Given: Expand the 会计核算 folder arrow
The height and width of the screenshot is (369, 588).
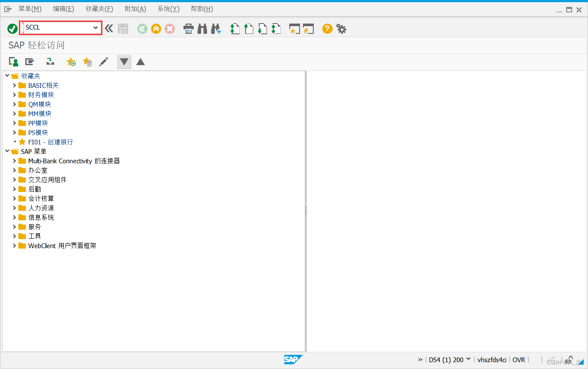Looking at the screenshot, I should pyautogui.click(x=14, y=198).
